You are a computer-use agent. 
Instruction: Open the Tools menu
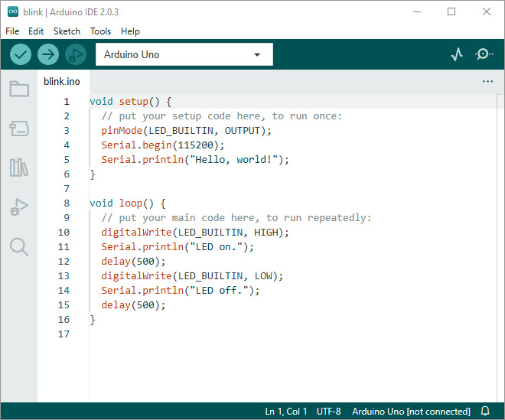(x=100, y=31)
